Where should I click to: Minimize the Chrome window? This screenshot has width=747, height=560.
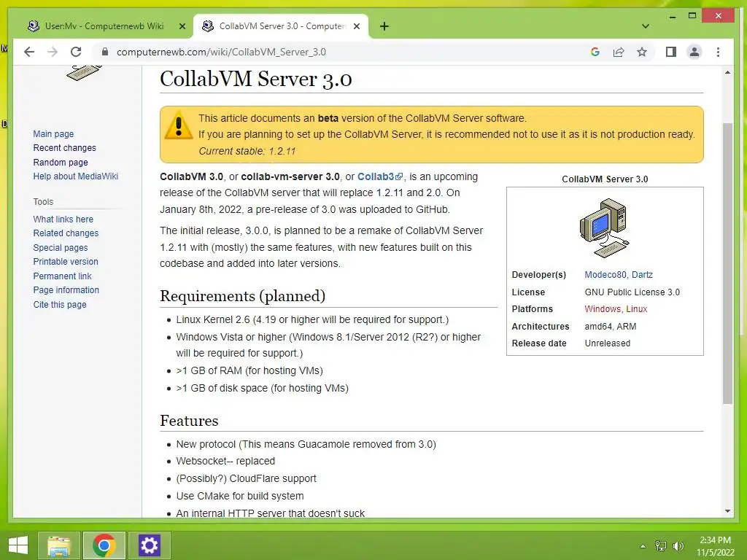pyautogui.click(x=672, y=16)
